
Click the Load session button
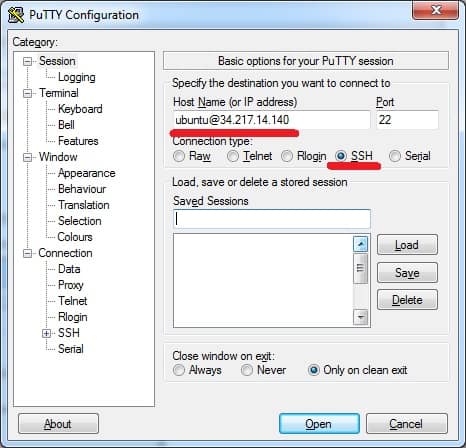(x=407, y=245)
